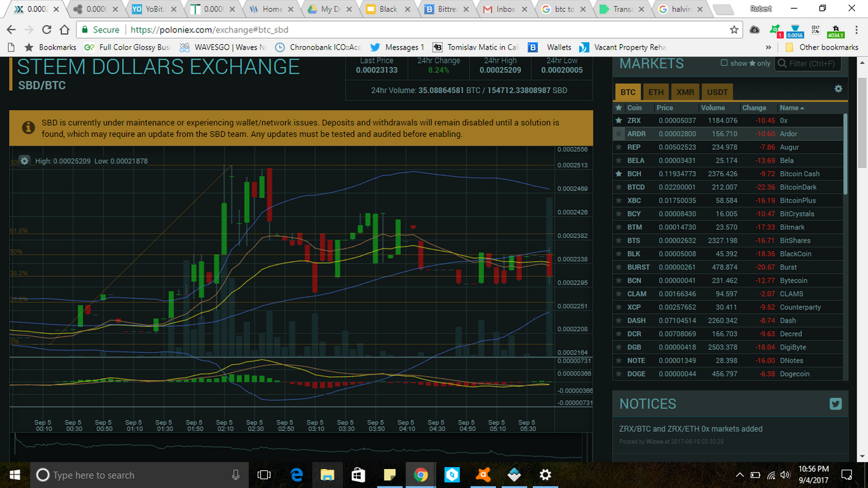The height and width of the screenshot is (488, 868).
Task: Reload the page
Action: [47, 30]
